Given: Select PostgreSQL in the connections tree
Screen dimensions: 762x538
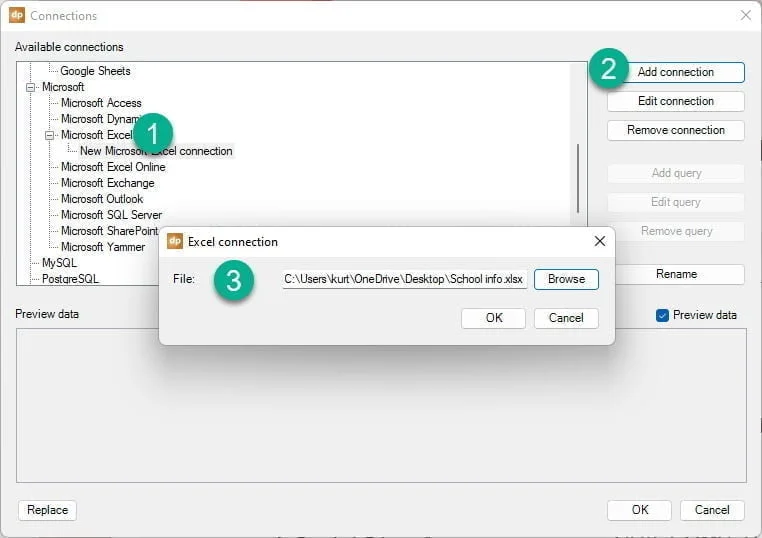Looking at the screenshot, I should (x=70, y=279).
